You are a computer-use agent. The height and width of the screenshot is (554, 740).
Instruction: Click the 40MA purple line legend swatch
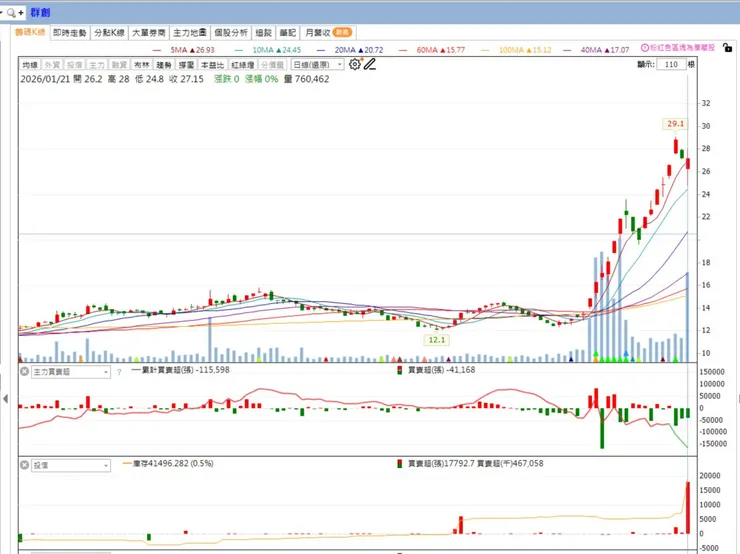(567, 50)
